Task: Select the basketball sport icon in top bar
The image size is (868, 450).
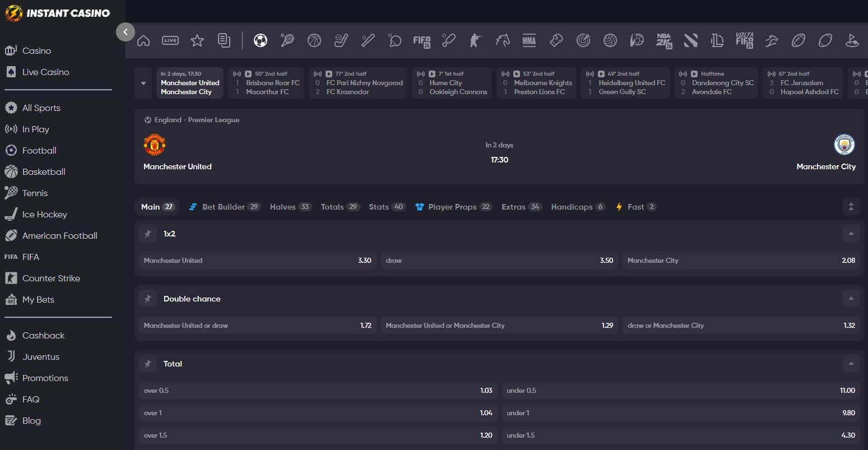Action: pos(314,40)
